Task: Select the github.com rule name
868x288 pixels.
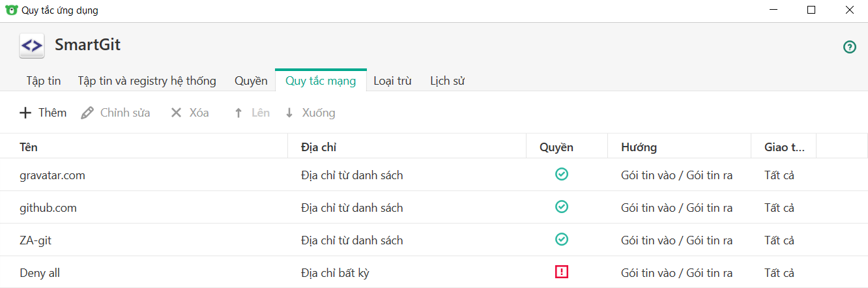Action: (x=48, y=208)
